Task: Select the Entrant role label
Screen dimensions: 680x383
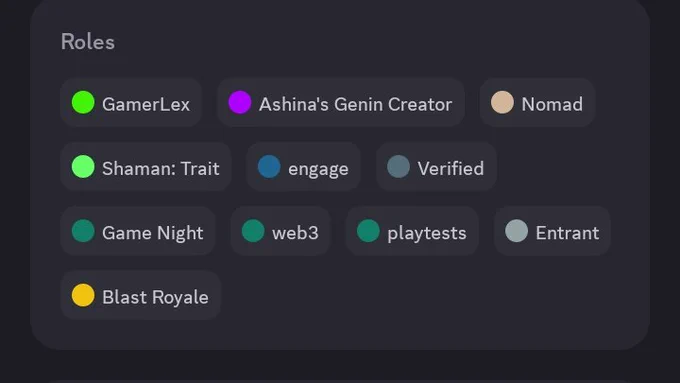Action: pyautogui.click(x=567, y=233)
